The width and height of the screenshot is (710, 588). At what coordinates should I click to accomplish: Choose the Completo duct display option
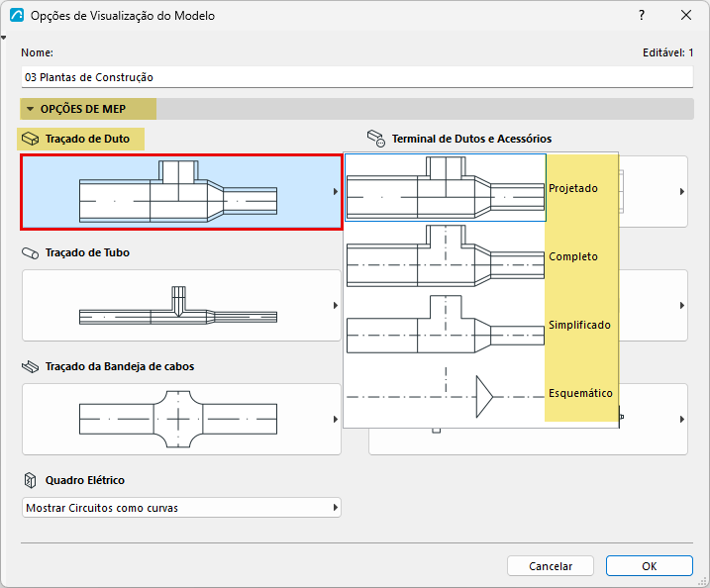coord(481,256)
